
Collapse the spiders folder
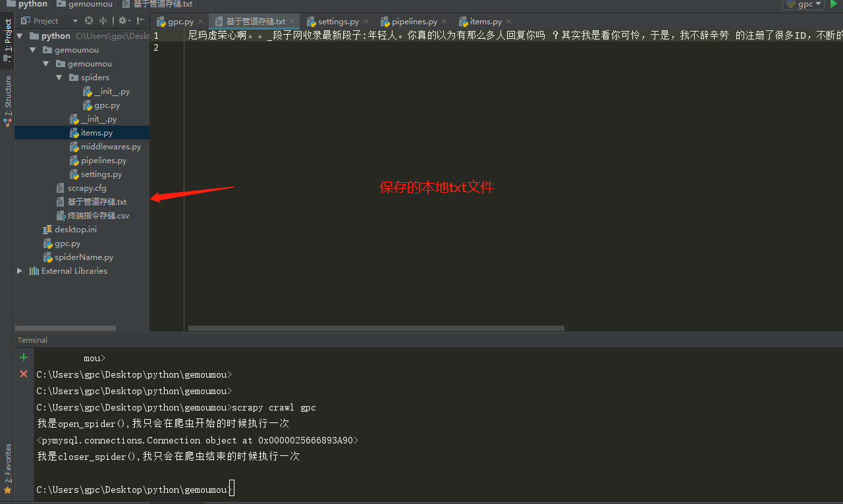tap(59, 78)
